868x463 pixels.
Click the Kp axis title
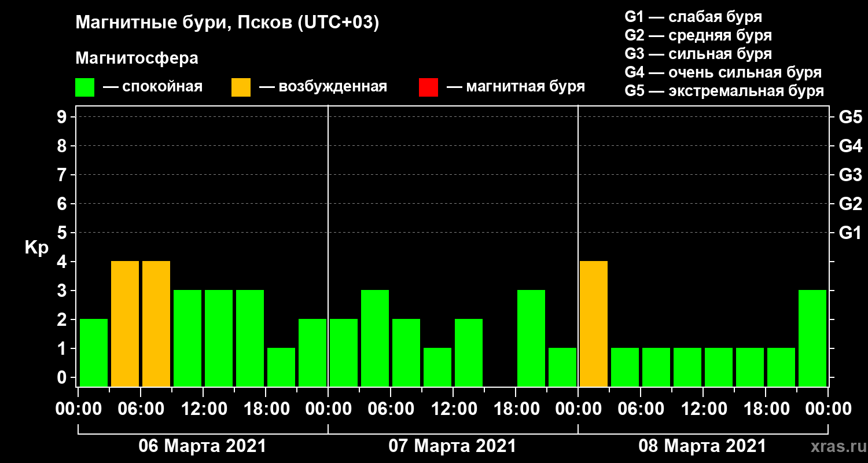tap(36, 248)
